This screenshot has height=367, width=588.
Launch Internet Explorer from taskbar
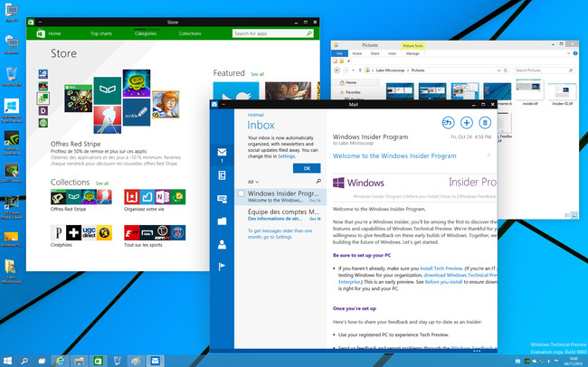60,361
